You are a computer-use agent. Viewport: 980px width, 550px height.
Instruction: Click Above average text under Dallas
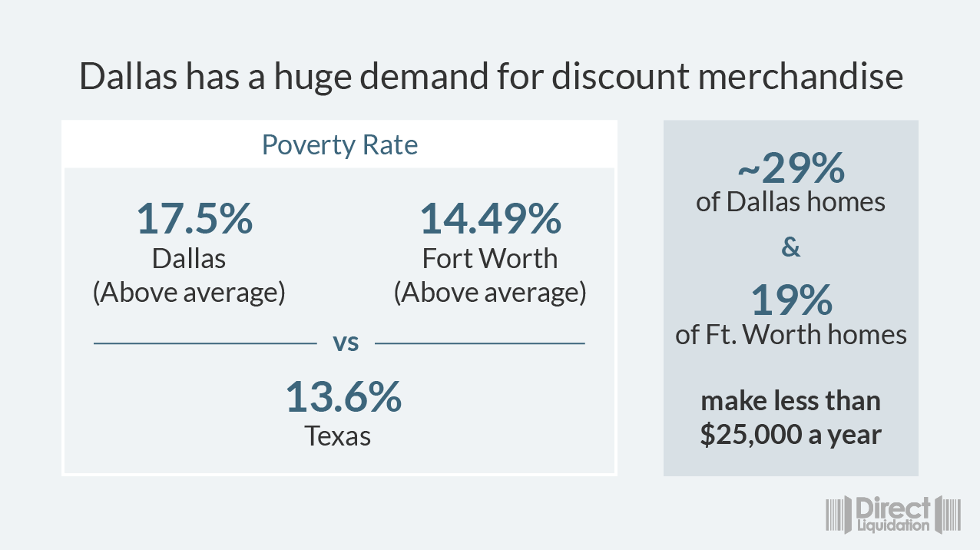point(189,293)
